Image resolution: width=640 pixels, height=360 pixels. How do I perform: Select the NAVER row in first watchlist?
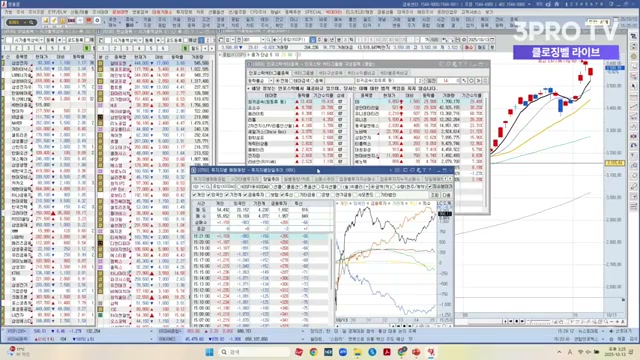pos(48,122)
